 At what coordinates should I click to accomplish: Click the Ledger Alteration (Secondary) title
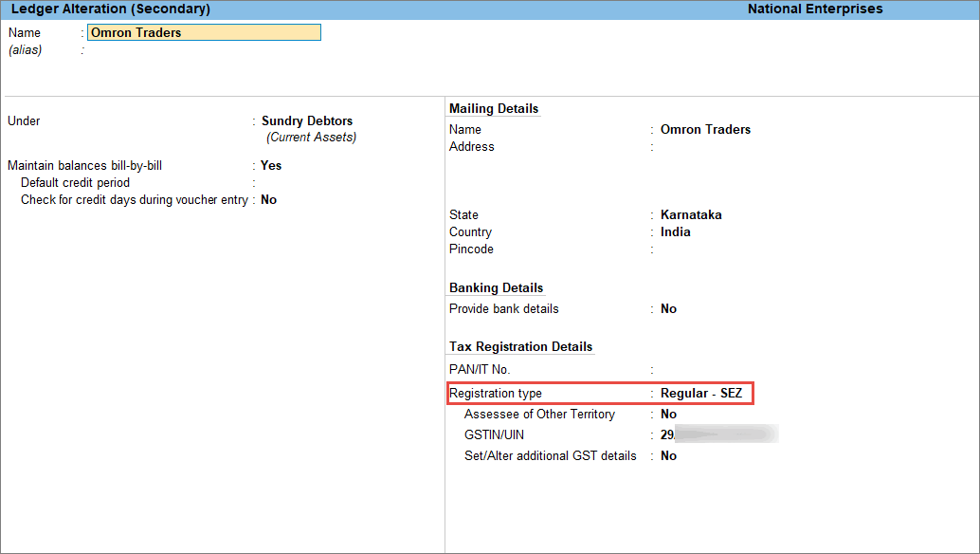point(111,9)
